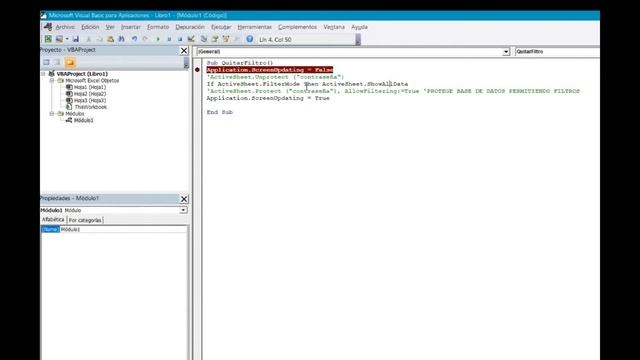Click the View Code icon in Project panel

(47, 62)
